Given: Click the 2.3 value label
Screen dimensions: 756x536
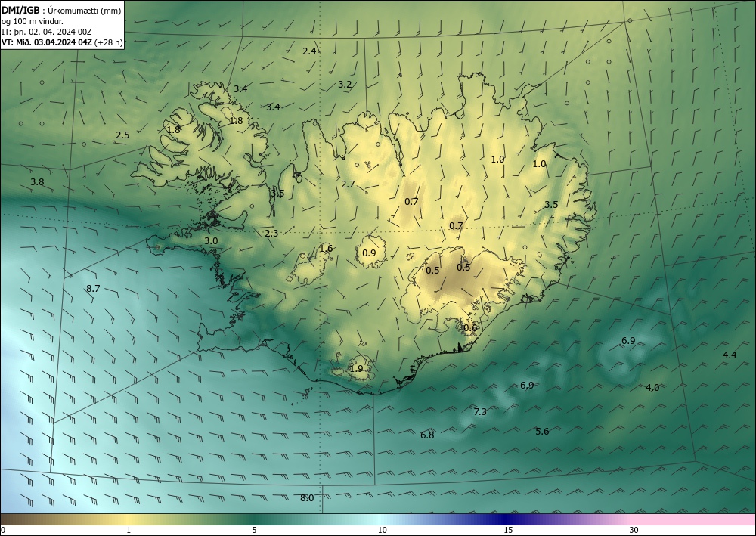Looking at the screenshot, I should (271, 234).
